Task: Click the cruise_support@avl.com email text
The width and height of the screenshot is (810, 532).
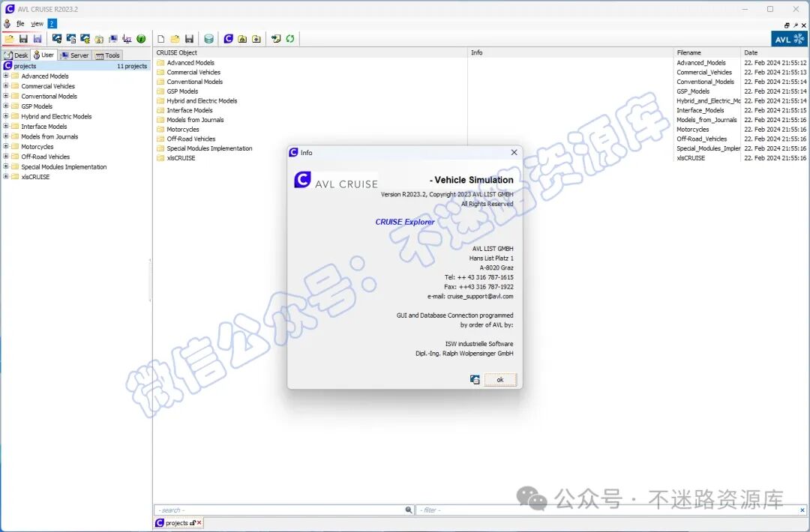Action: click(480, 296)
